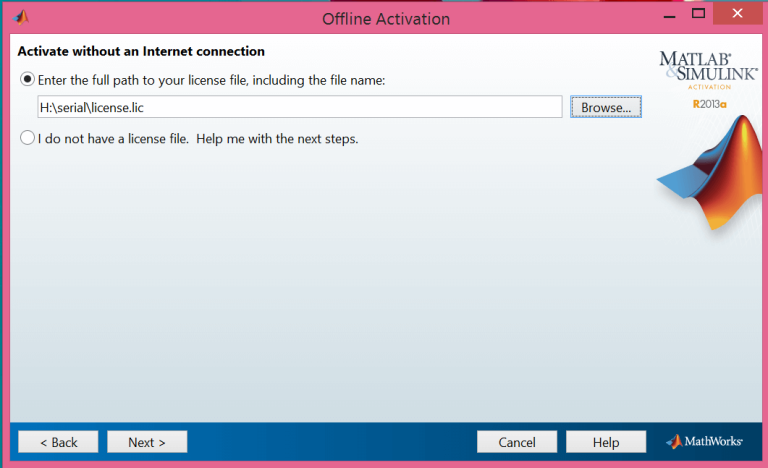Click the MathWorks logo in the footer

[x=704, y=442]
